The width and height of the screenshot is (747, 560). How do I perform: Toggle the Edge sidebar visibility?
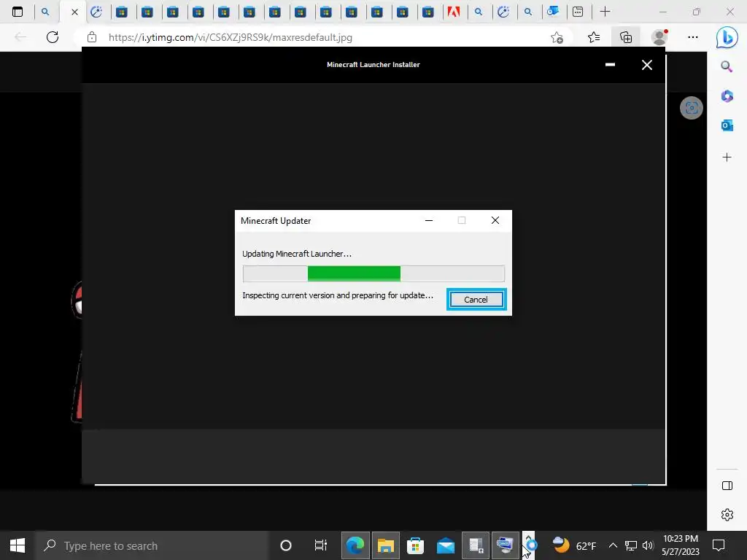(727, 486)
